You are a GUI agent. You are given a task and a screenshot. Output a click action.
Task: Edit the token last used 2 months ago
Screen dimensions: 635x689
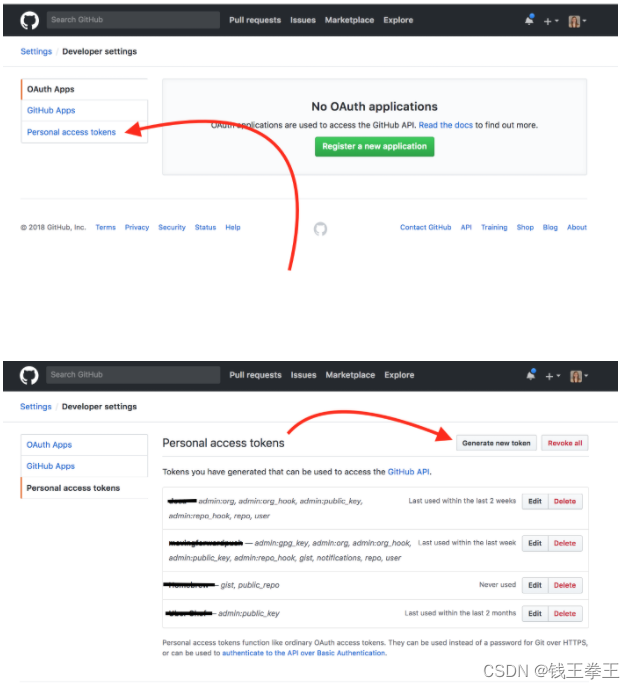(x=535, y=614)
